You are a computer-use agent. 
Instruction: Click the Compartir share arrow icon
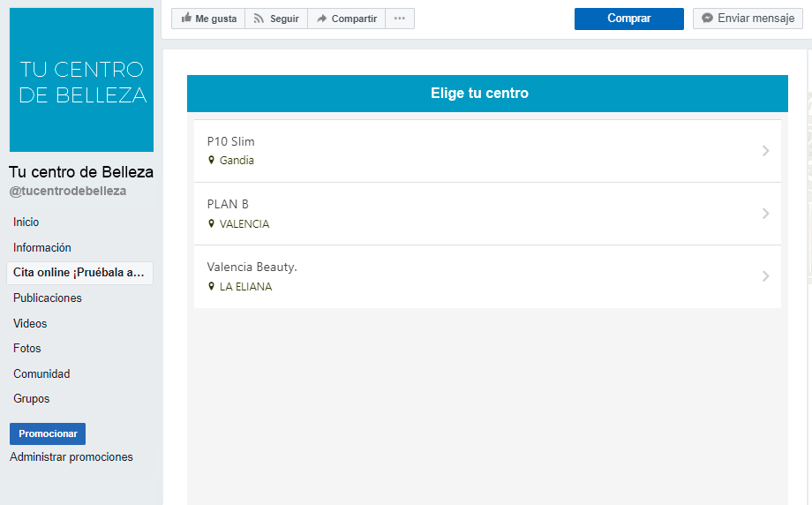click(x=321, y=19)
